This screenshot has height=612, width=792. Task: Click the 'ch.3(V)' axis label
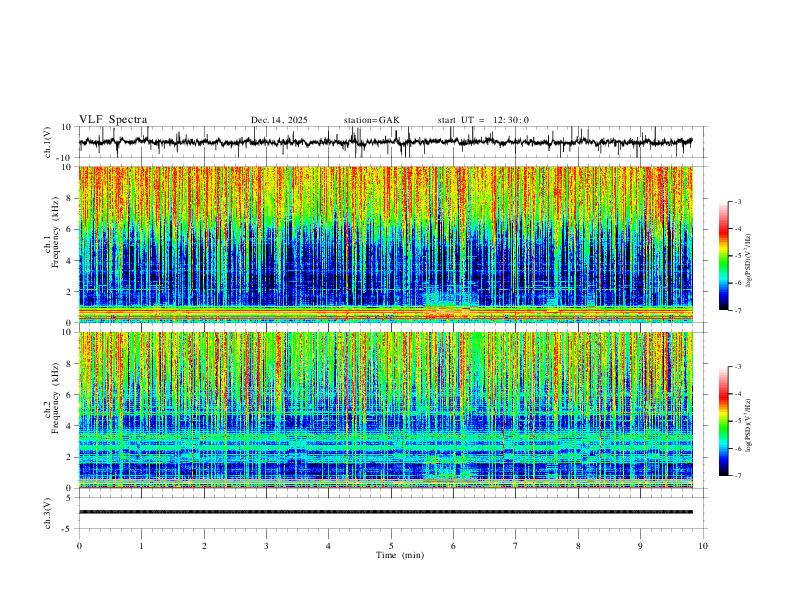48,514
